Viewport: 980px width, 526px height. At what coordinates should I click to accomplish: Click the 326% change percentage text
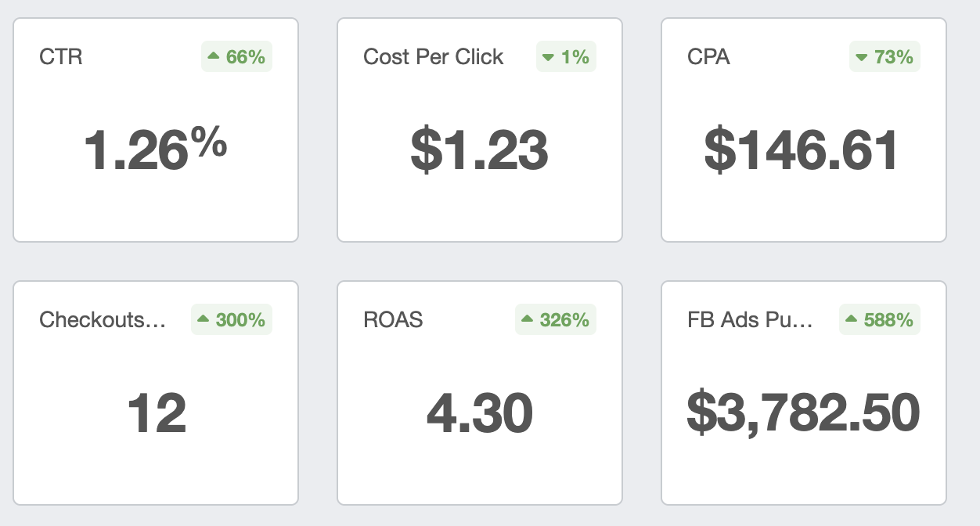[564, 319]
